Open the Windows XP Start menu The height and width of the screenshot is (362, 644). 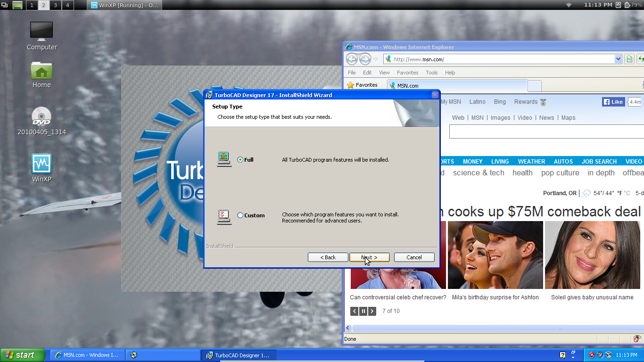23,355
